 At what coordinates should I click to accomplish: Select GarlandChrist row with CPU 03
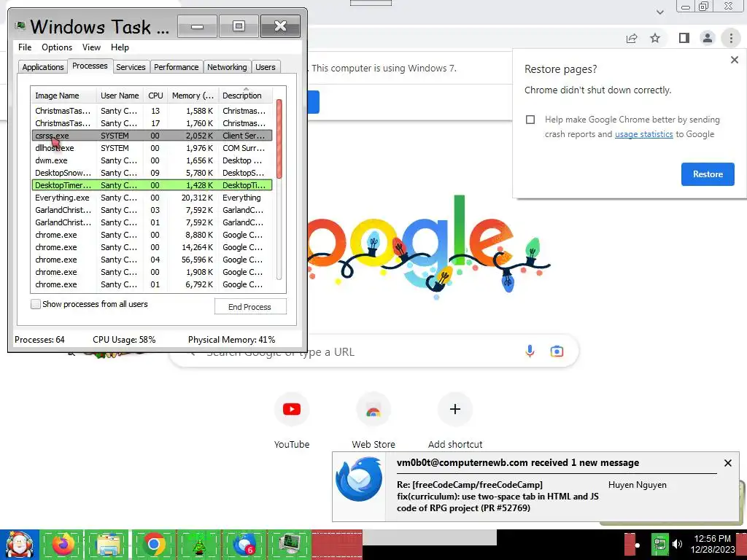pyautogui.click(x=152, y=210)
